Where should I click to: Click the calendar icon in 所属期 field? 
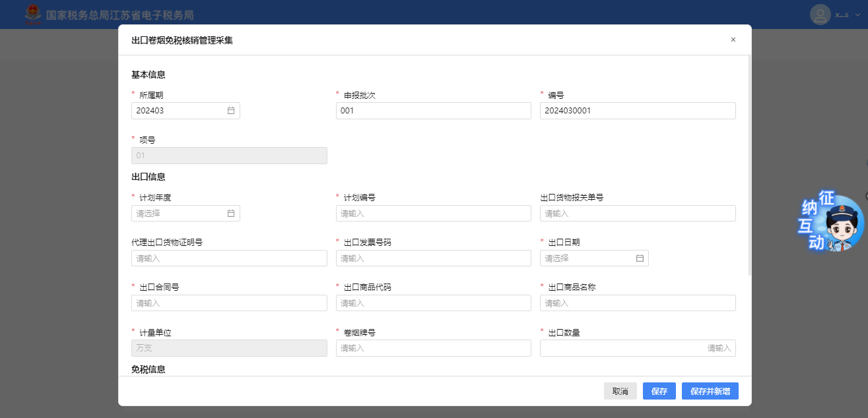(x=231, y=111)
